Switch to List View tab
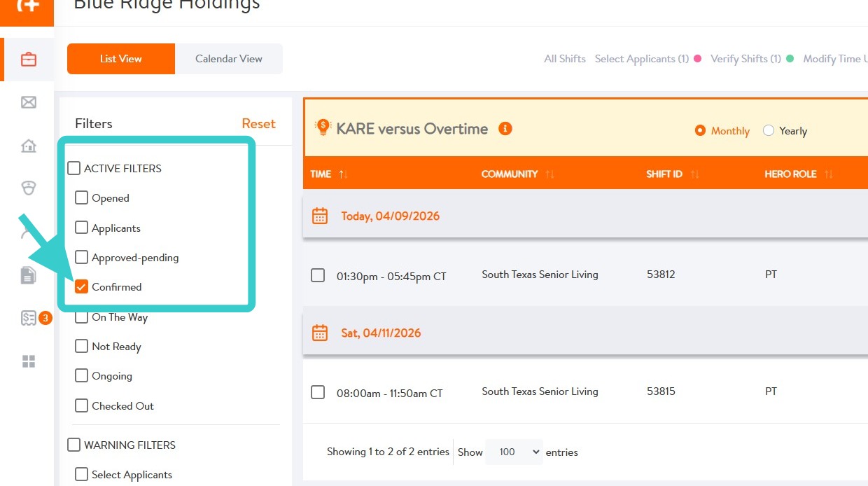The width and height of the screenshot is (868, 486). (120, 59)
